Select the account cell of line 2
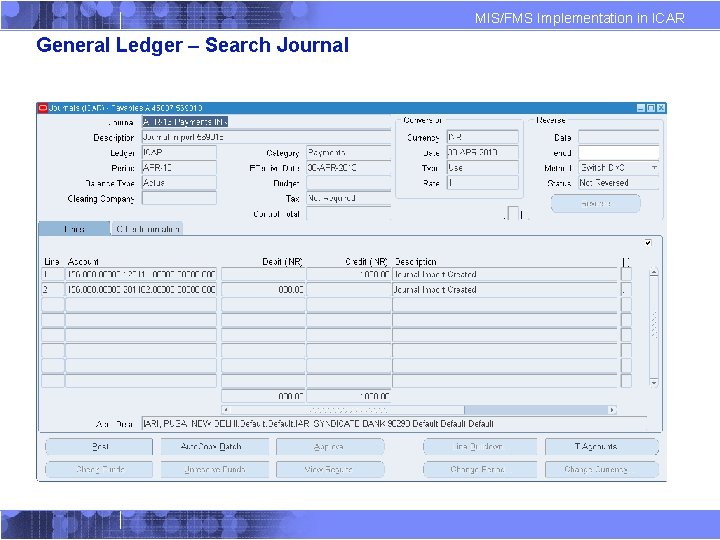The image size is (720, 540). (x=141, y=289)
